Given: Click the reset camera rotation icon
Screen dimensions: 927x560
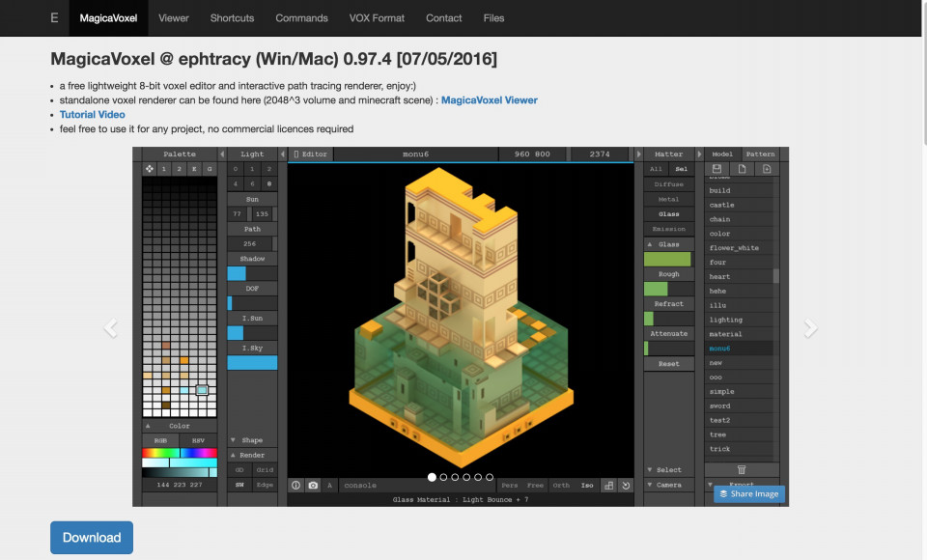Looking at the screenshot, I should point(626,485).
